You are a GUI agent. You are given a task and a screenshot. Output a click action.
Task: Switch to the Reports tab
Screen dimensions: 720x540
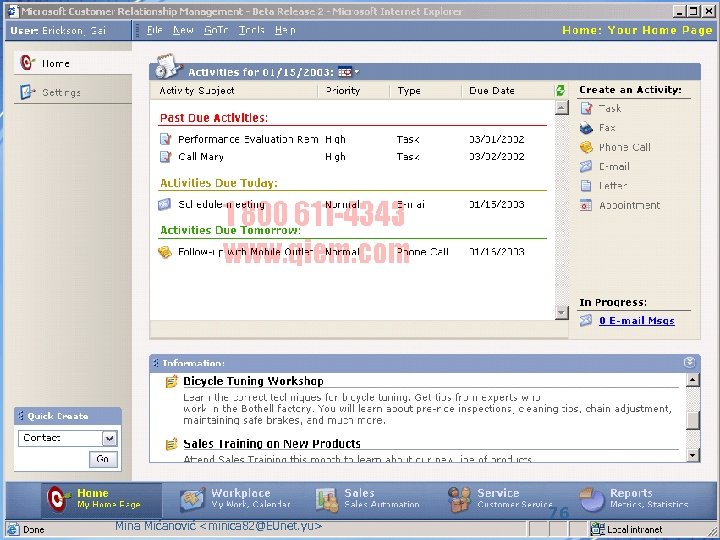634,499
